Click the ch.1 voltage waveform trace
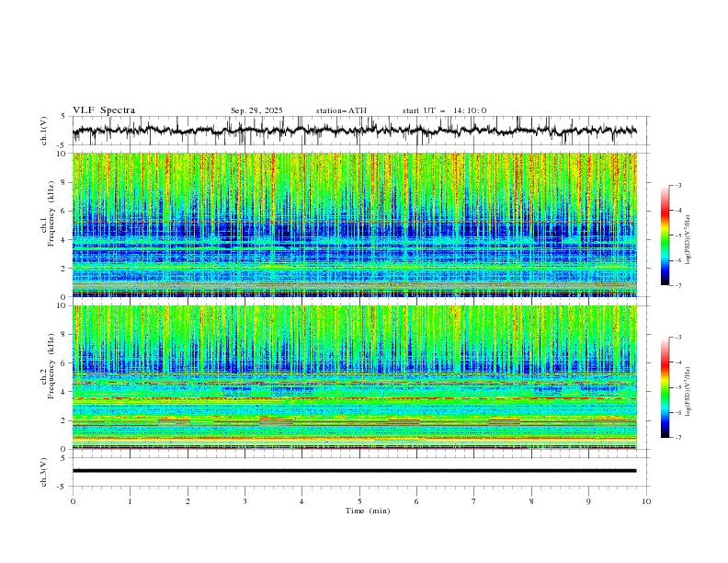 [x=354, y=131]
